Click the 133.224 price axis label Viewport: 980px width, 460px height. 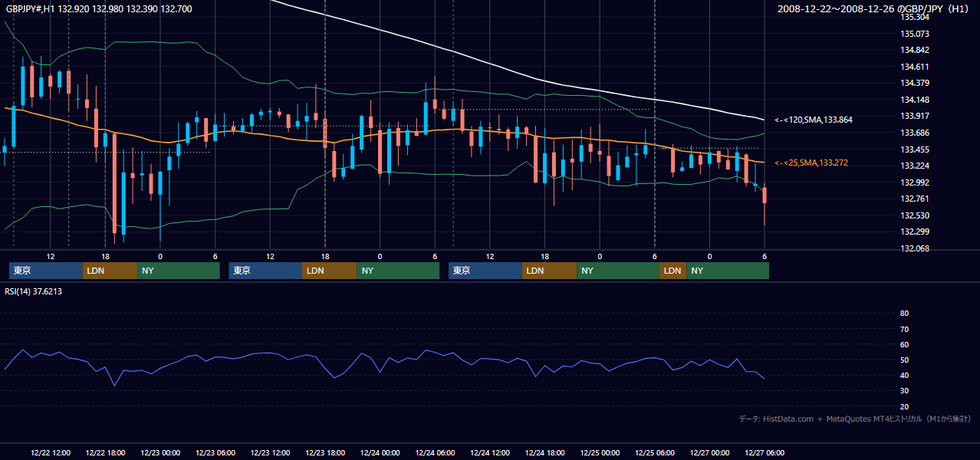pyautogui.click(x=915, y=166)
